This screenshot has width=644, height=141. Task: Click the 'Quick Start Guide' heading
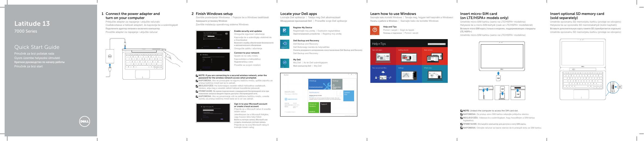[37, 47]
